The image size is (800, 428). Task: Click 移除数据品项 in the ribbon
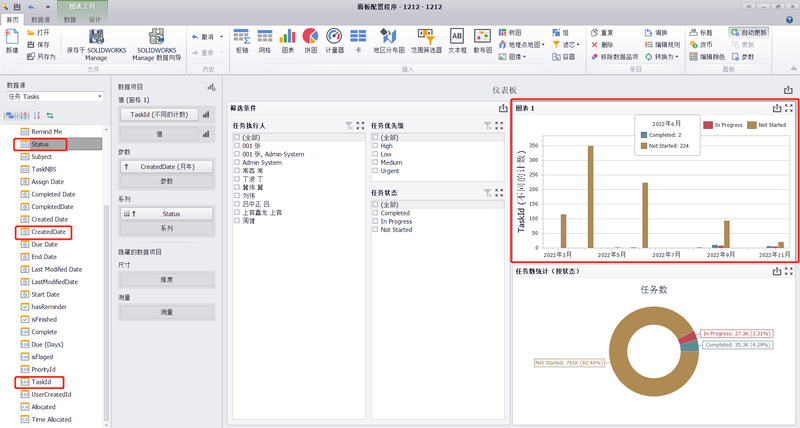pos(614,57)
